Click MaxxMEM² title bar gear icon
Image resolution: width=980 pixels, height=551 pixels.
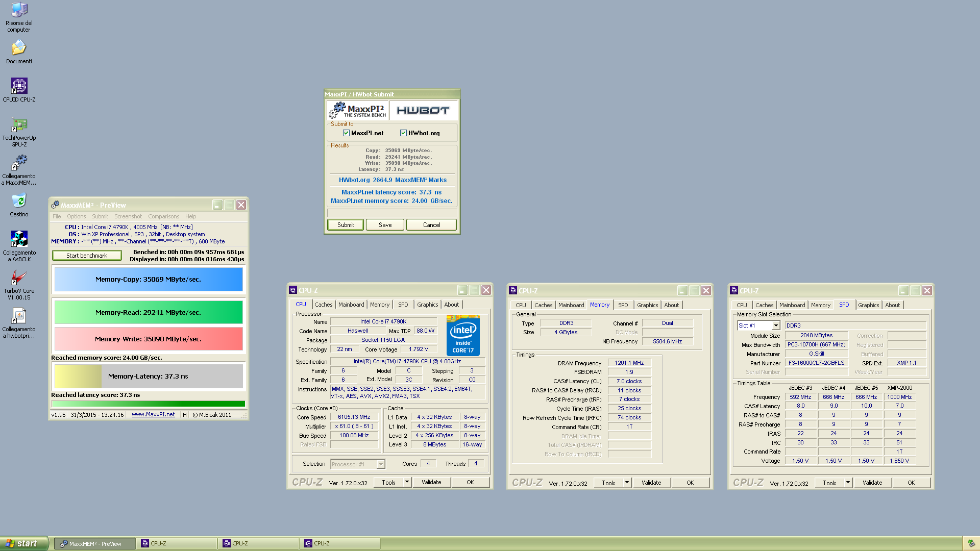click(x=55, y=205)
